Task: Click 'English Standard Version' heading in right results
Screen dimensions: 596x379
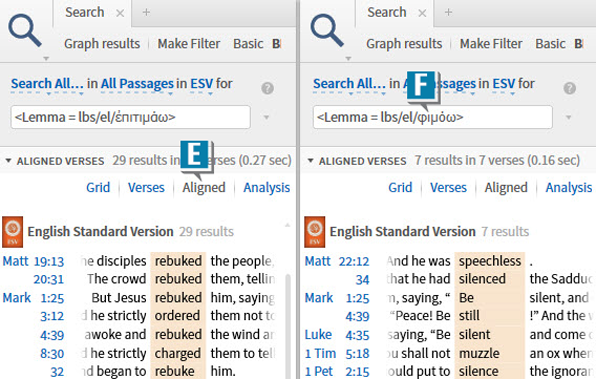Action: pos(403,232)
